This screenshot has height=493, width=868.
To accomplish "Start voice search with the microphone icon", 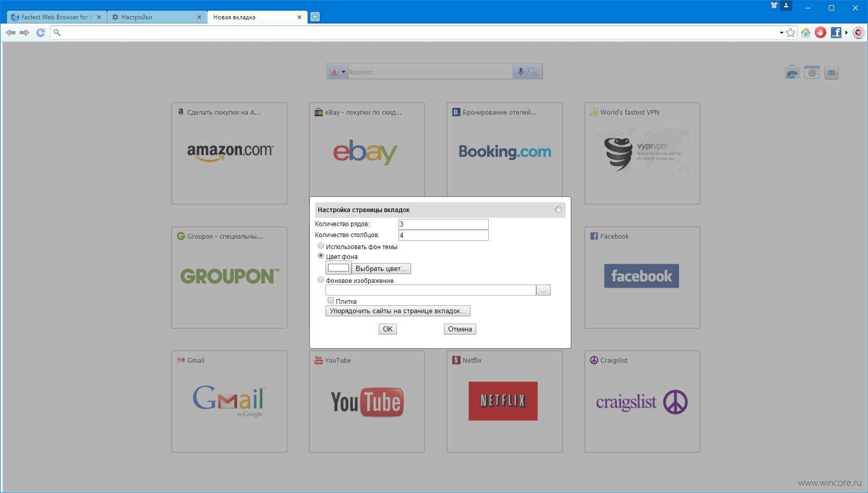I will point(520,71).
